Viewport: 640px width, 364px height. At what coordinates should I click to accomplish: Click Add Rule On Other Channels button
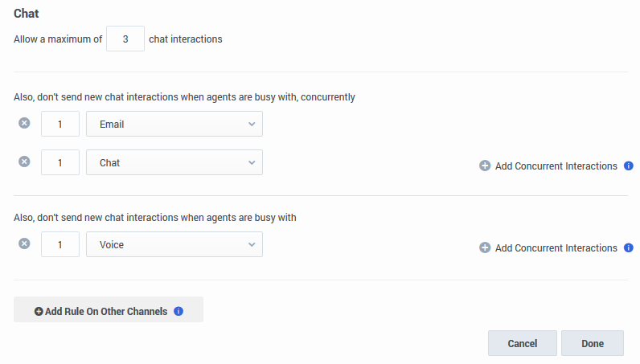coord(101,311)
